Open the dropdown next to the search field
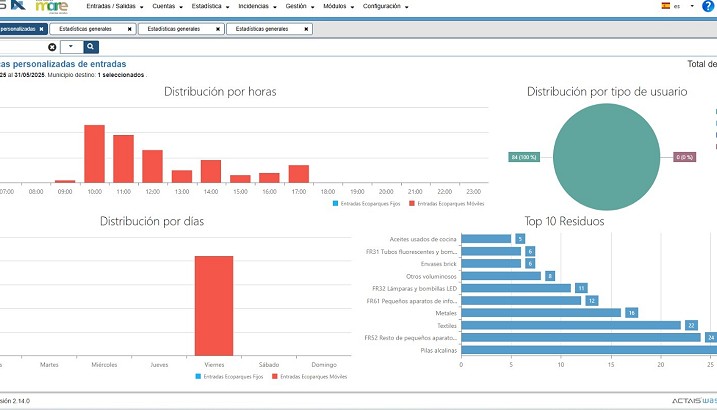Viewport: 717px width, 410px height. click(x=73, y=47)
